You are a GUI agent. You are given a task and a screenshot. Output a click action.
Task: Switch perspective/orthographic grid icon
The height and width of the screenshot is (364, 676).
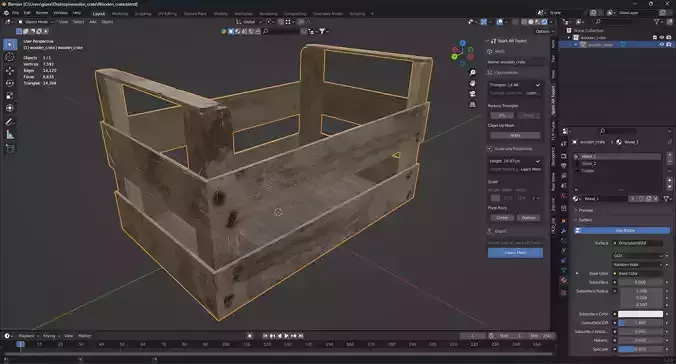coord(473,104)
